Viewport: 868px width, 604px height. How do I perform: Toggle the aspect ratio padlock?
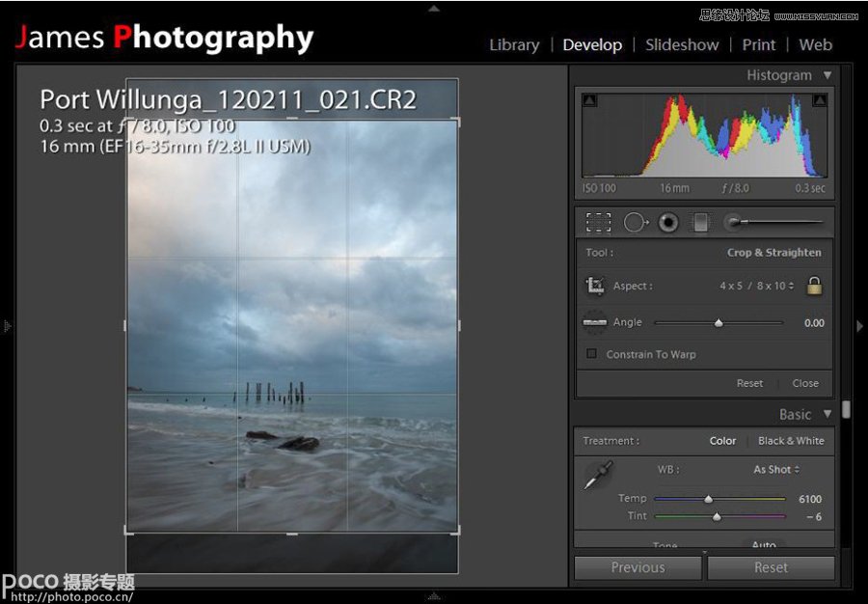(814, 286)
